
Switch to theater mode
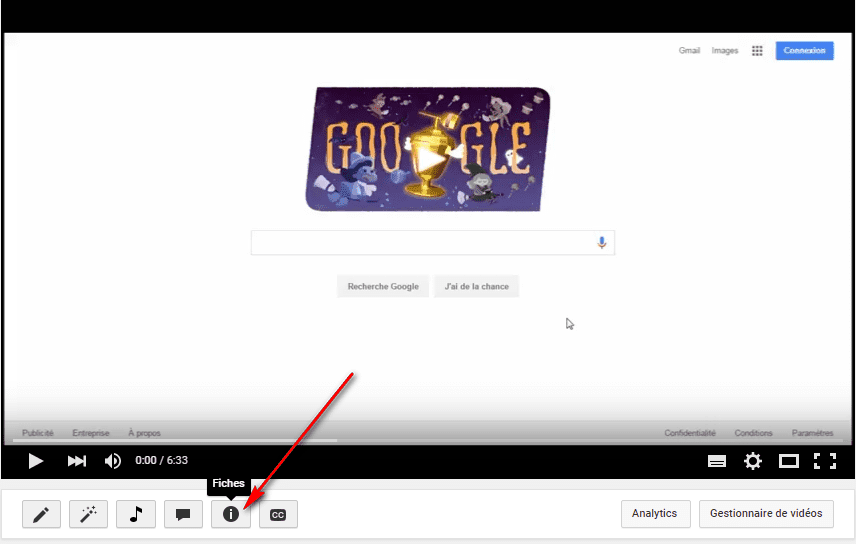point(789,462)
